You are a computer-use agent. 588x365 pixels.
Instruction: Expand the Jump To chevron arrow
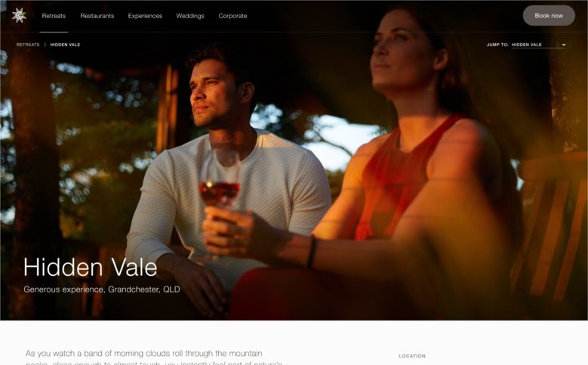click(x=564, y=45)
